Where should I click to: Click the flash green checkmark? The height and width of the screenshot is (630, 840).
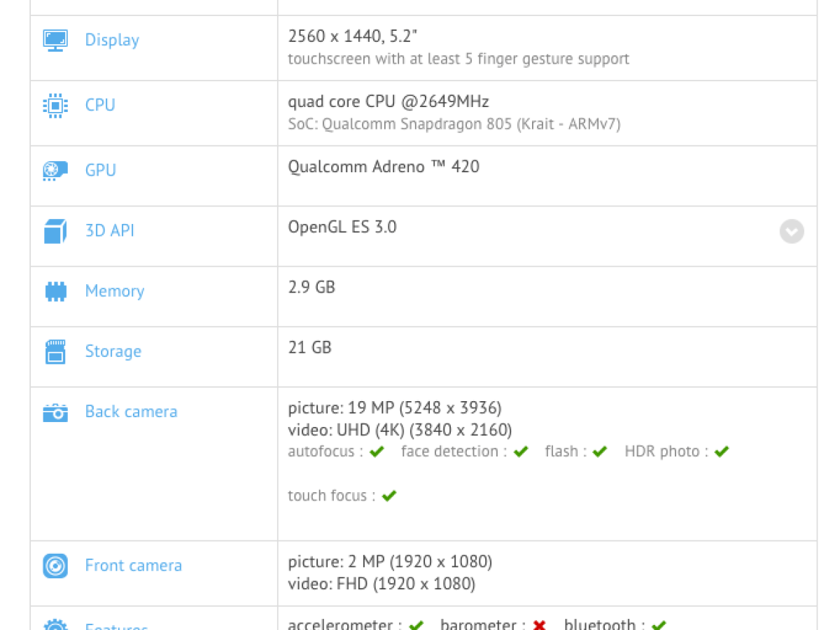click(599, 452)
